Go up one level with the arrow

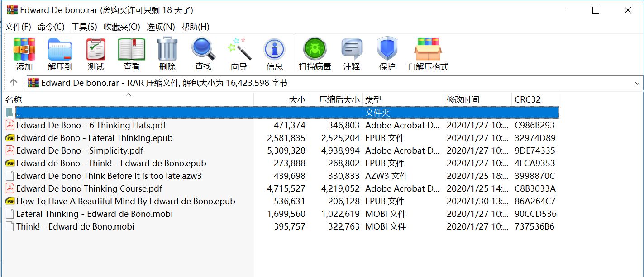[14, 82]
